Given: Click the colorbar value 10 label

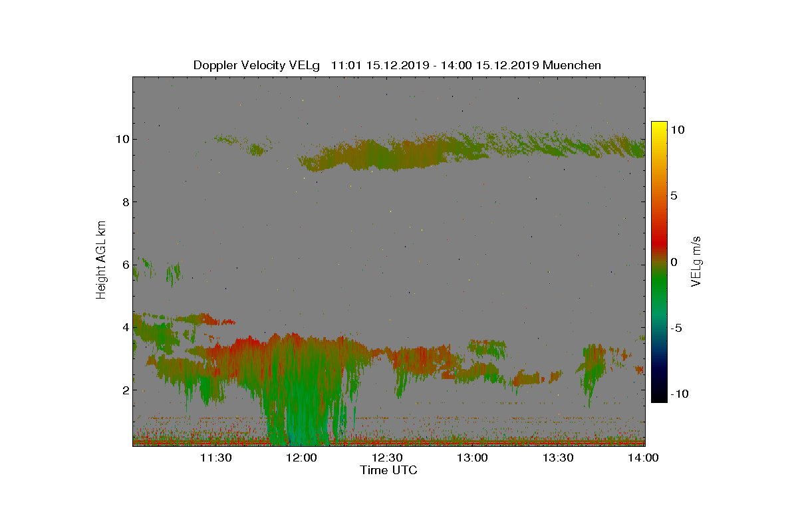Looking at the screenshot, I should (x=677, y=130).
